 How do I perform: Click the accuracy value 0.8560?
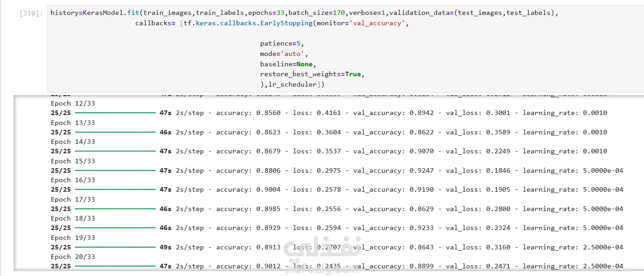click(268, 113)
